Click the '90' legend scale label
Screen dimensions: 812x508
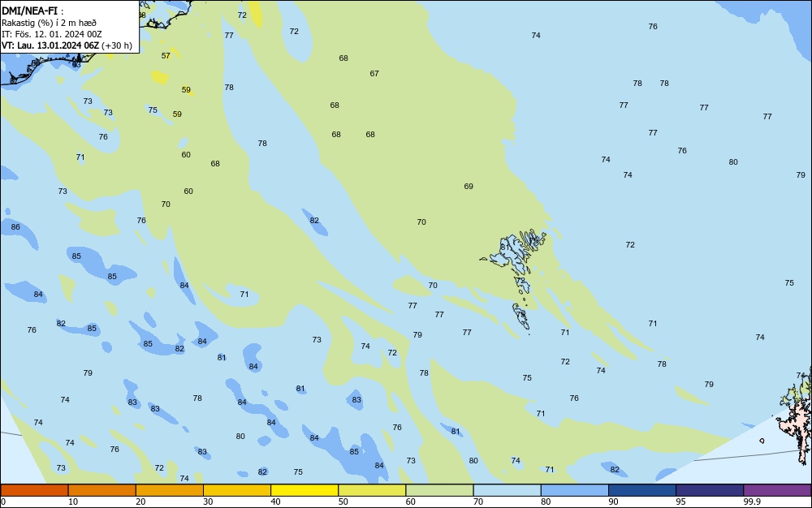pyautogui.click(x=613, y=502)
